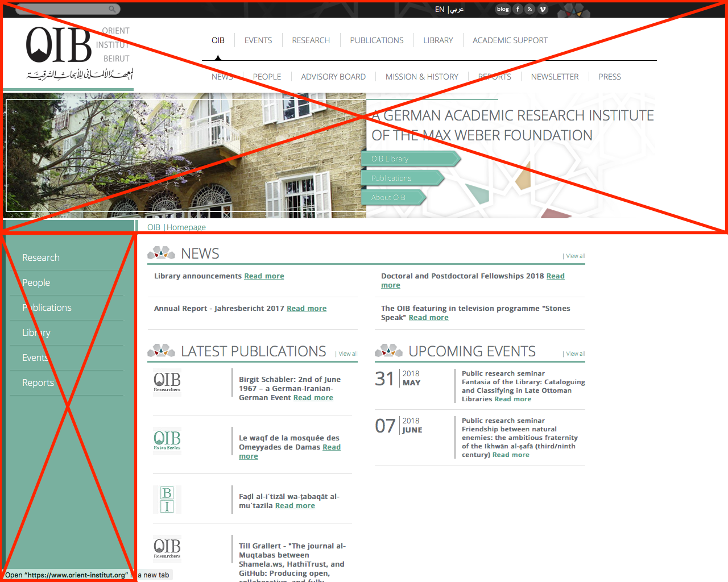
Task: Open the OIB blog via the blog icon
Action: (x=502, y=9)
